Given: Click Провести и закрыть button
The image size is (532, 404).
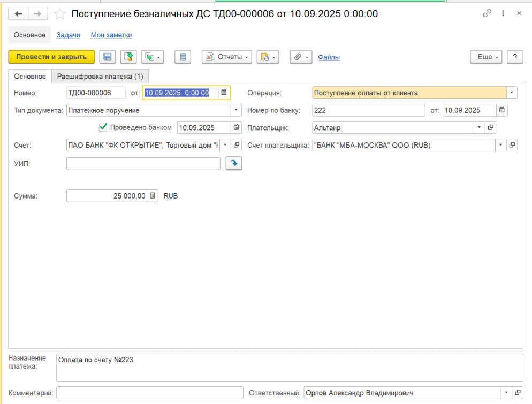Looking at the screenshot, I should click(x=51, y=57).
